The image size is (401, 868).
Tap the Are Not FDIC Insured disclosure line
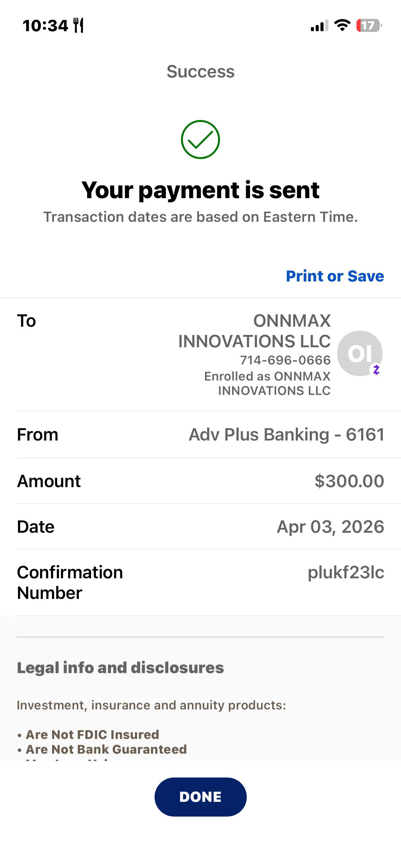tap(88, 734)
